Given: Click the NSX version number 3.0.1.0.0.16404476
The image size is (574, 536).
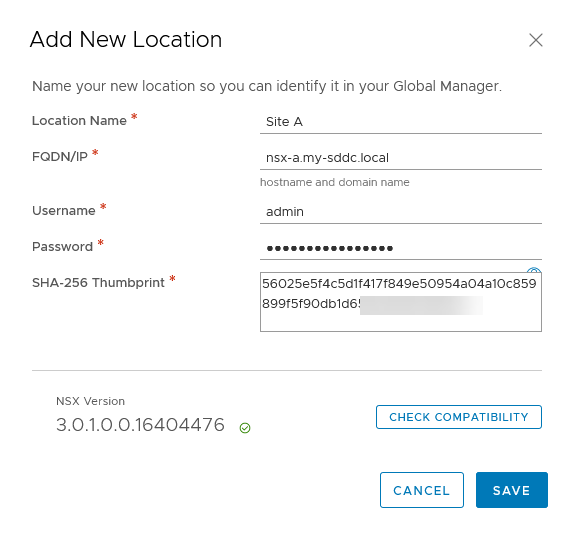Looking at the screenshot, I should click(140, 425).
